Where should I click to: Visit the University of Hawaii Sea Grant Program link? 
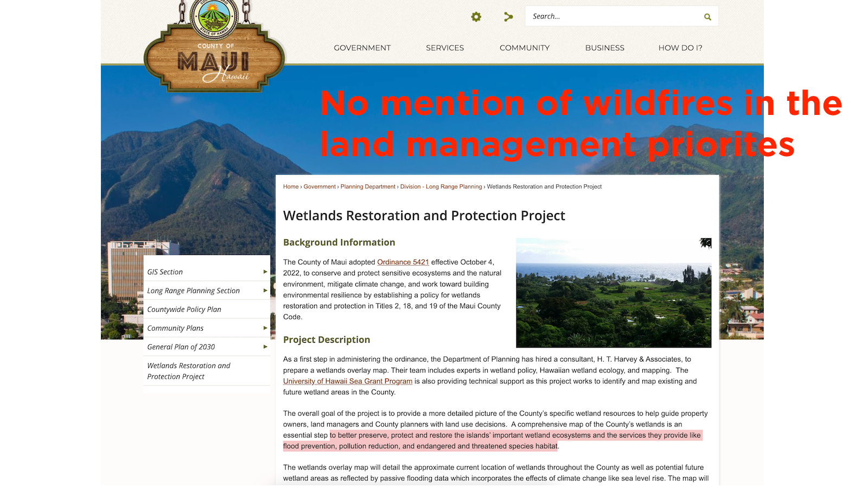348,381
